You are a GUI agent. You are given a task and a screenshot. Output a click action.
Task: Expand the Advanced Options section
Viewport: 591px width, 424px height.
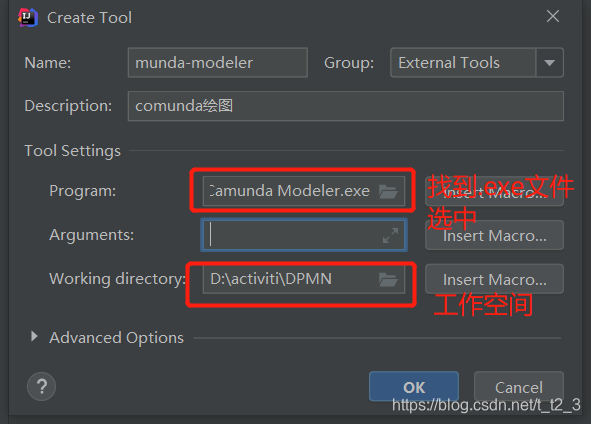coord(34,336)
